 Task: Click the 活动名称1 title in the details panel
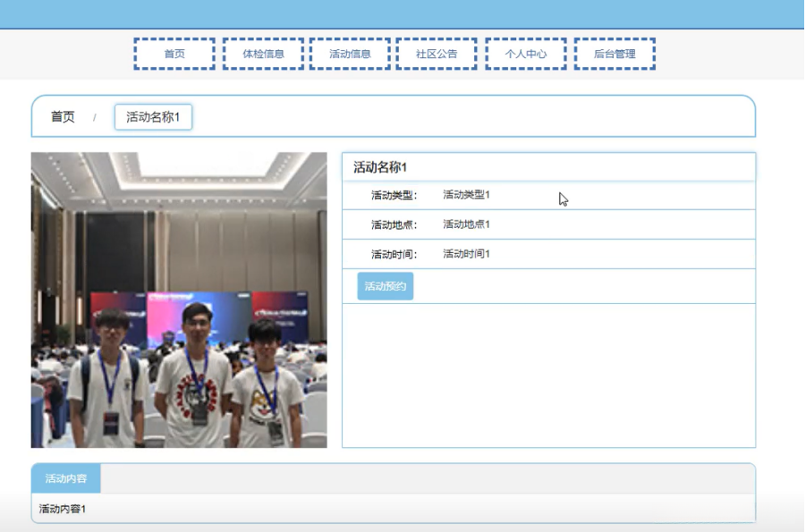[380, 167]
